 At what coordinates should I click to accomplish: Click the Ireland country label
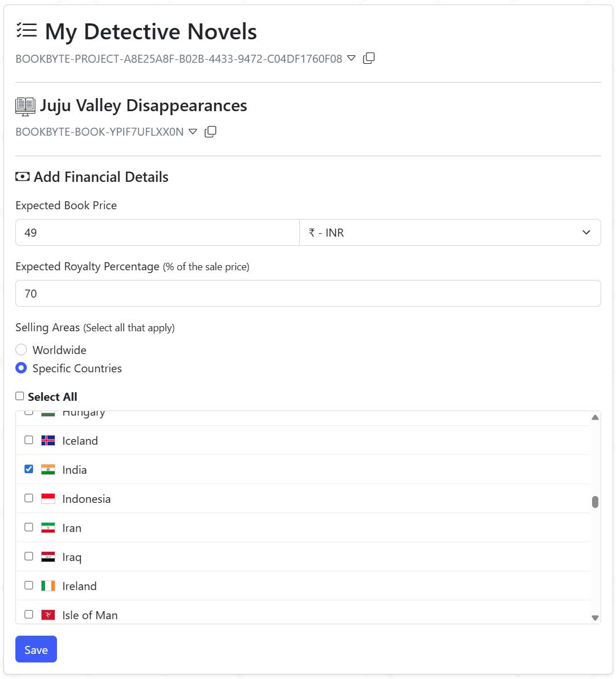(x=79, y=586)
